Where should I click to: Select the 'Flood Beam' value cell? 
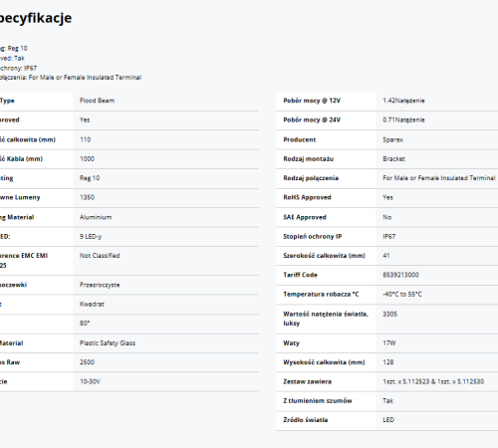(97, 101)
